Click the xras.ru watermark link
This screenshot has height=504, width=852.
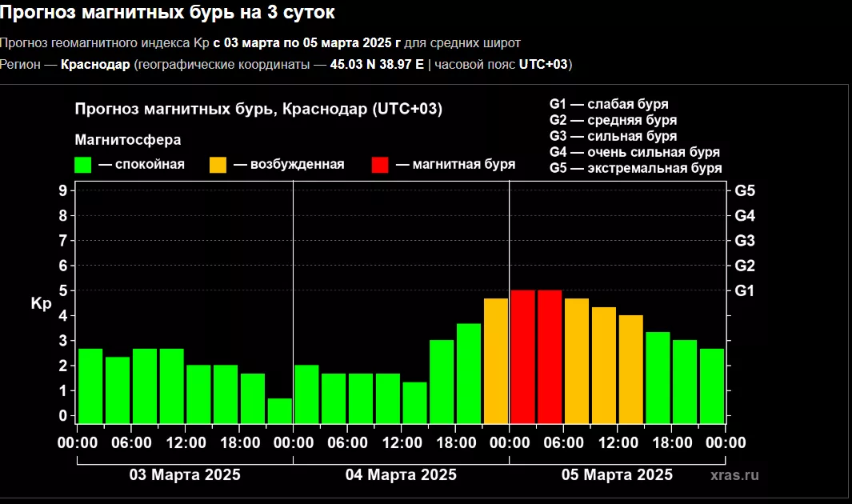(734, 474)
